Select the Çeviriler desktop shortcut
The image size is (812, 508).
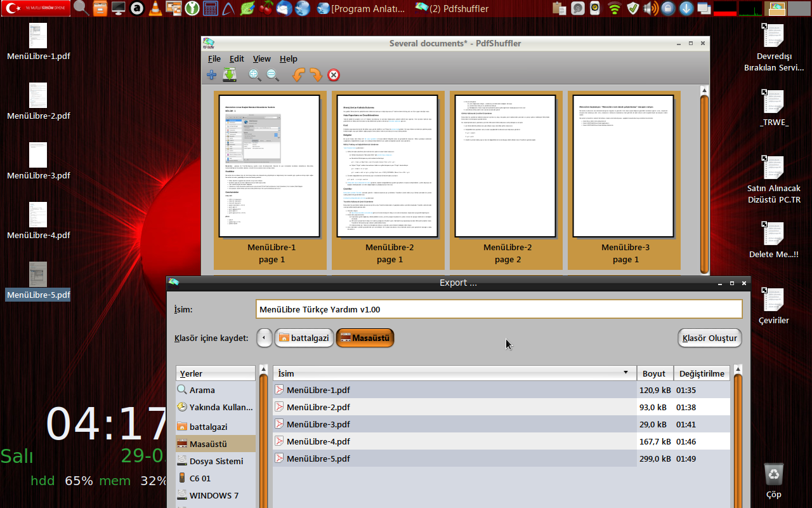coord(774,307)
